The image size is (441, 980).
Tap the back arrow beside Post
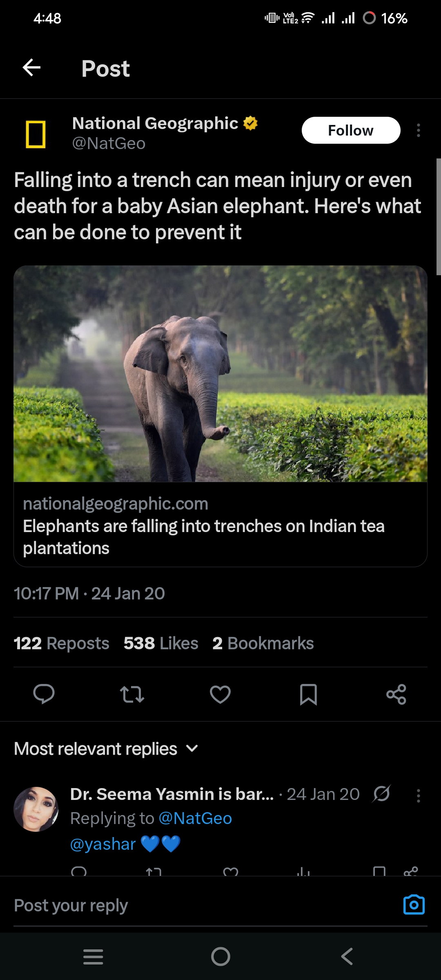click(x=31, y=68)
